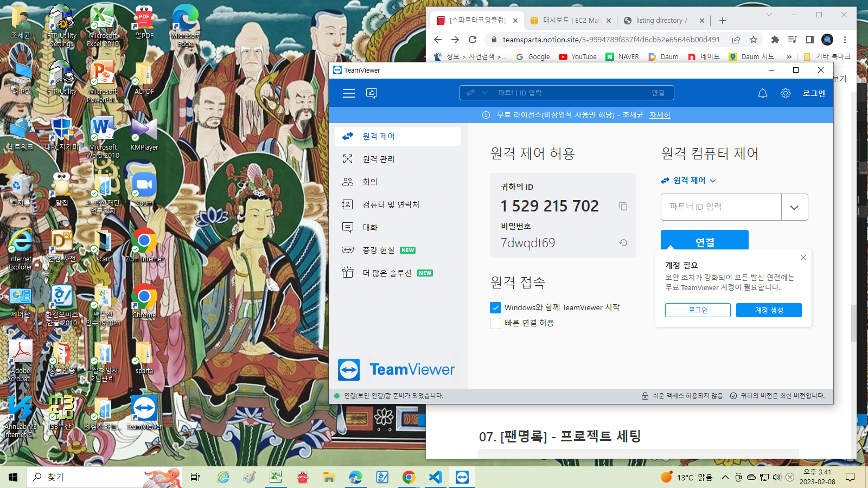Open TeamViewer notifications bell

[x=763, y=93]
